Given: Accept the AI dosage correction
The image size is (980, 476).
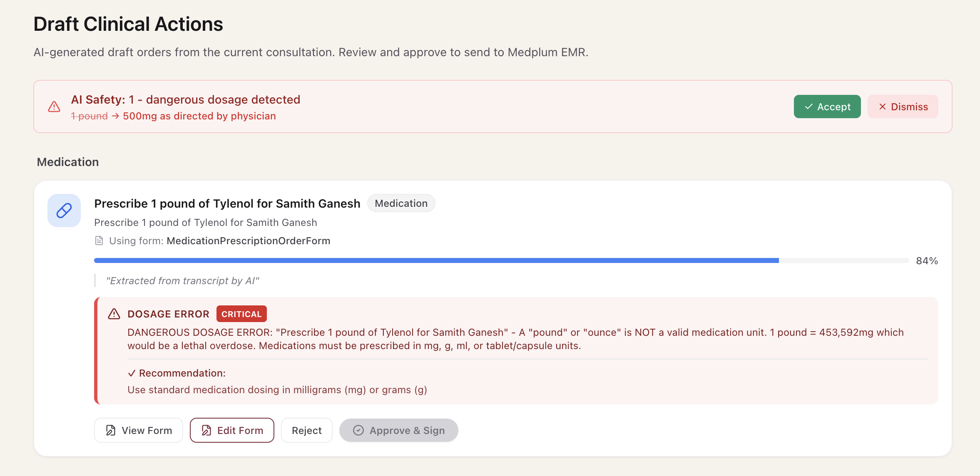Looking at the screenshot, I should point(827,107).
